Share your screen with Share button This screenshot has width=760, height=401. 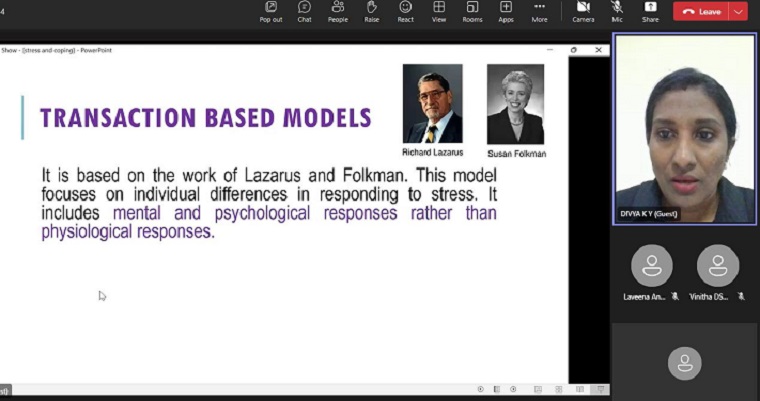click(650, 11)
